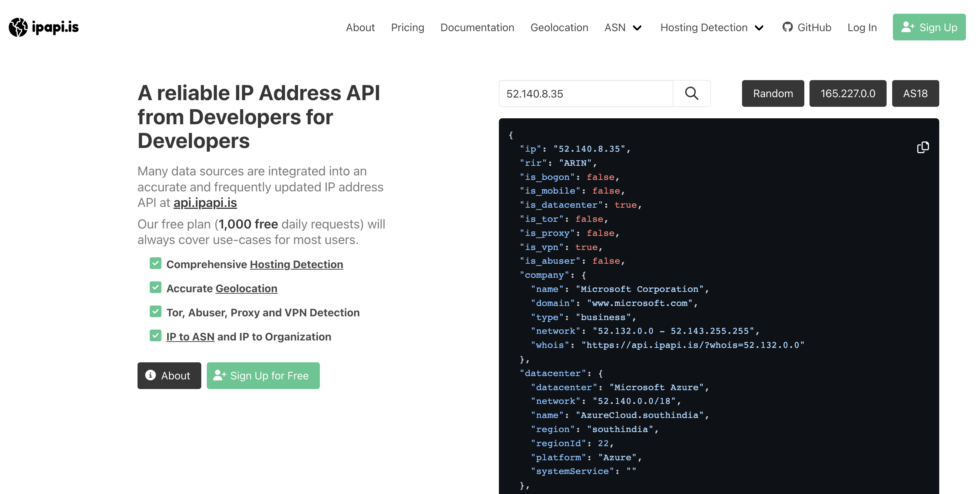The image size is (980, 494).
Task: Focus the IP address search field
Action: click(586, 93)
